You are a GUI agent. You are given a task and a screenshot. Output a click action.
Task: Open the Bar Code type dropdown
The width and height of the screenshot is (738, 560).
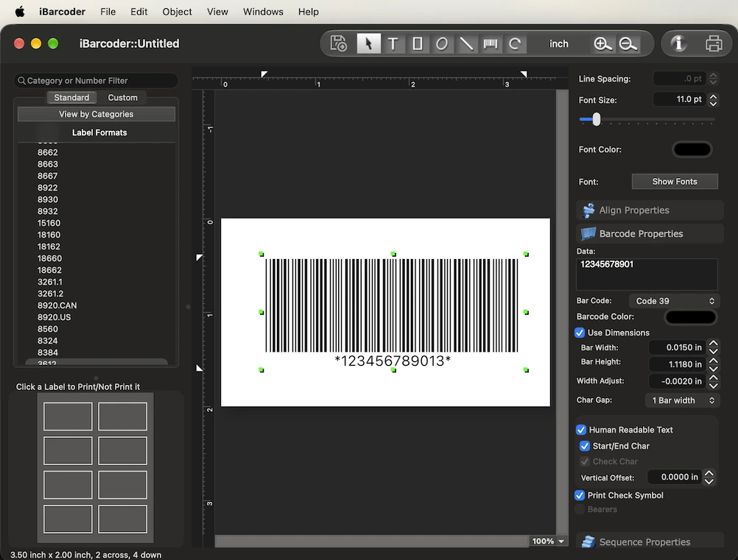coord(674,301)
